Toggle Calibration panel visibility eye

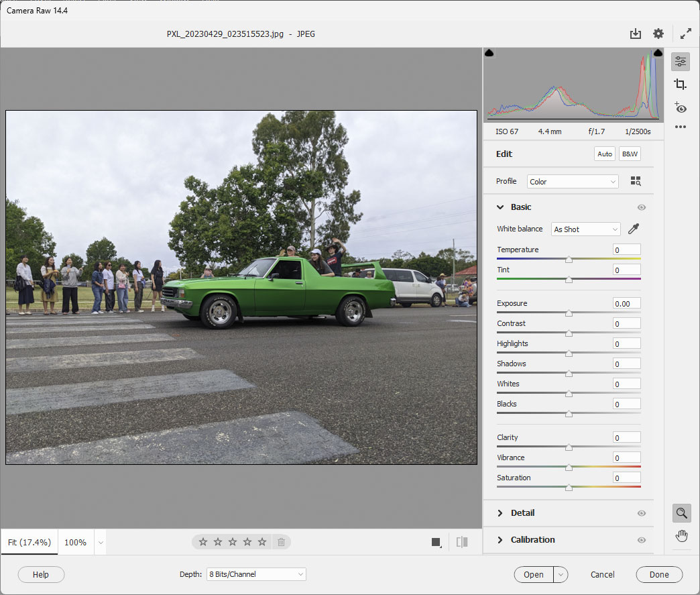coord(642,540)
